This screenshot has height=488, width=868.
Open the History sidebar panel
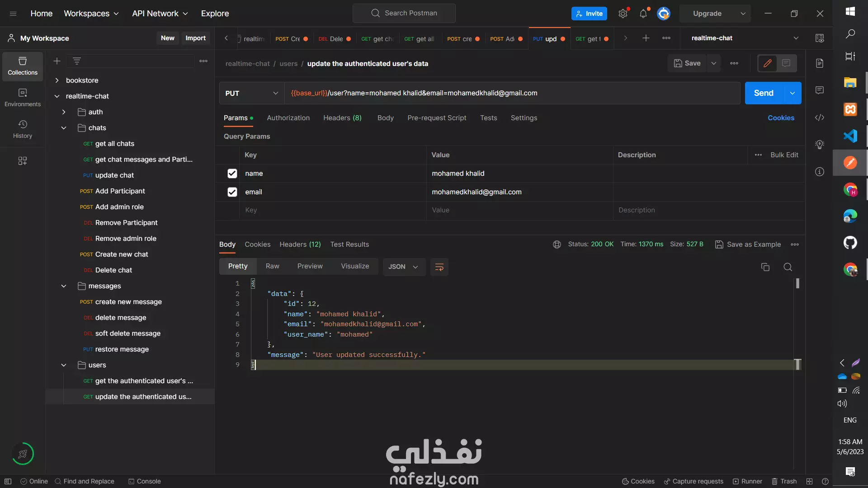pos(23,129)
